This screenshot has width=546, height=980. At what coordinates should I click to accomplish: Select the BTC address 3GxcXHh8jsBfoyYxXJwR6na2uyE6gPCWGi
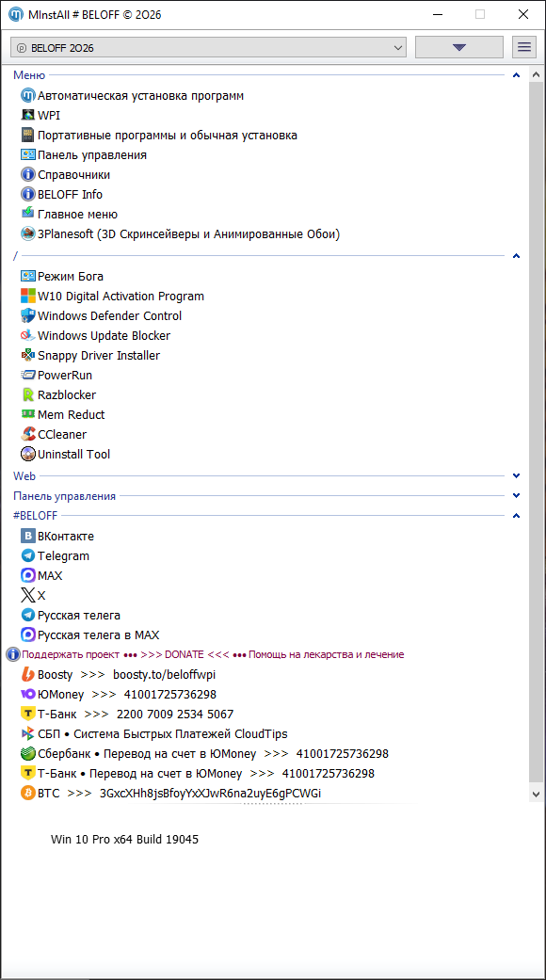click(211, 793)
